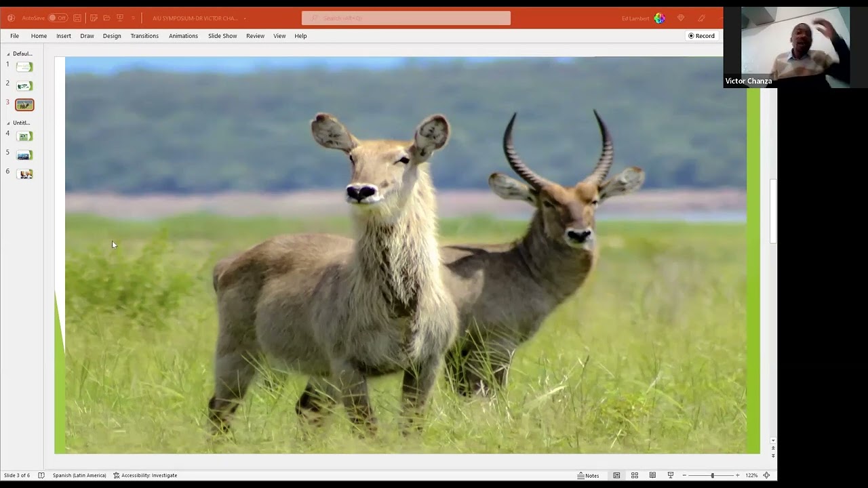Open the Transitions ribbon tab
Image resolution: width=868 pixels, height=488 pixels.
point(144,36)
